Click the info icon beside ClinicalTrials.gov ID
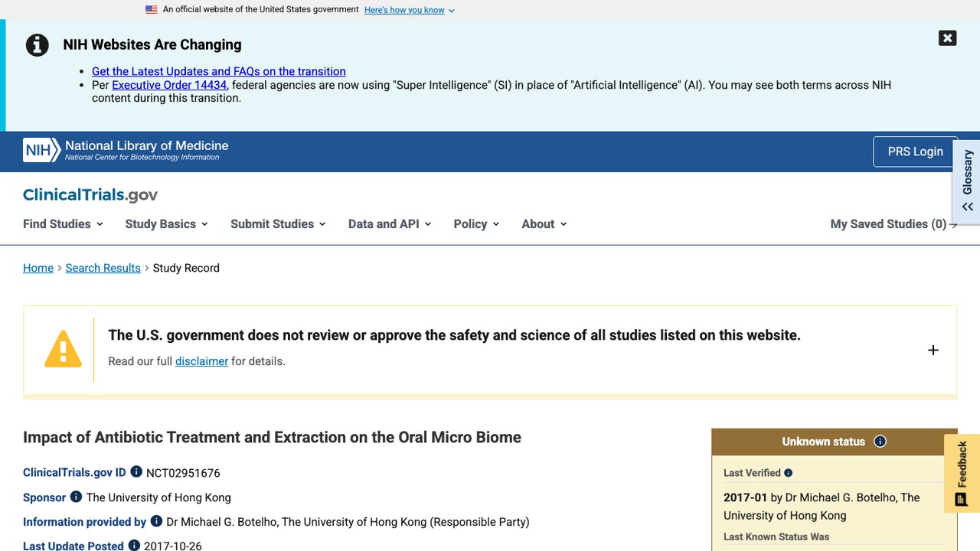The width and height of the screenshot is (980, 551). pyautogui.click(x=136, y=472)
